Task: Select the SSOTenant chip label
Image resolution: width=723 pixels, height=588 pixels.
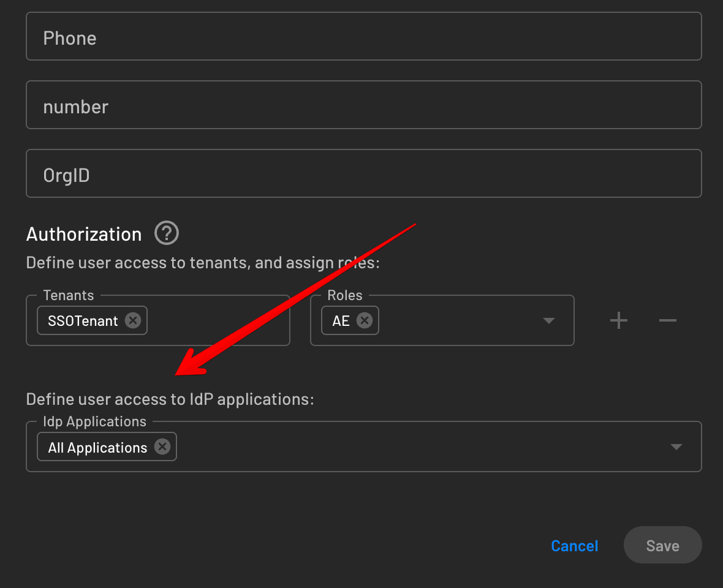Action: (83, 321)
